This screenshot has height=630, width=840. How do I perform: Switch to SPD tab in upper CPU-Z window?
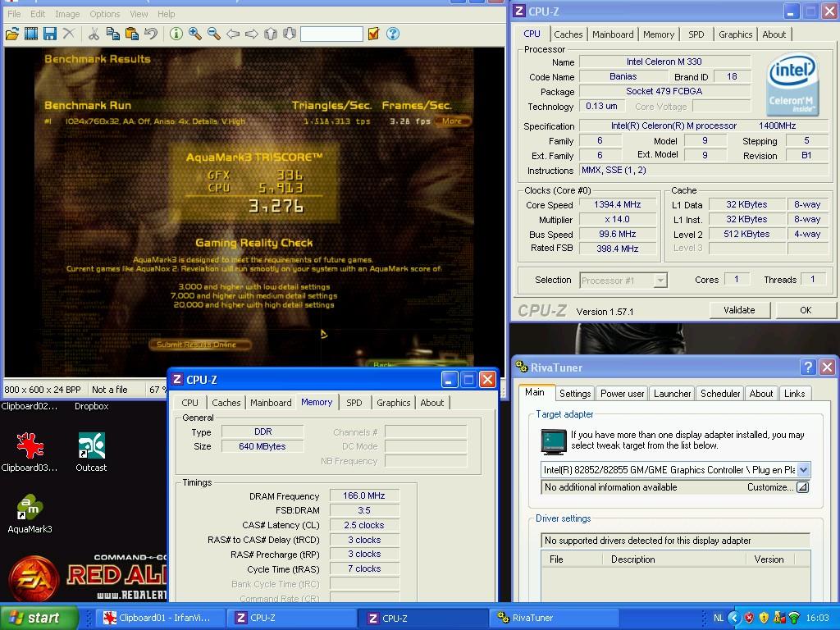click(696, 34)
